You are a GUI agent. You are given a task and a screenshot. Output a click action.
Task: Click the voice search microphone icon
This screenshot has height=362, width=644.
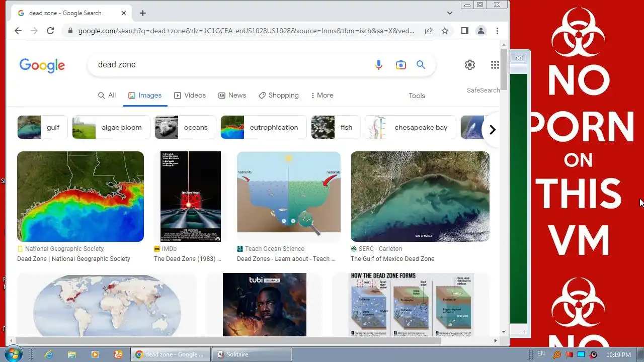point(379,64)
